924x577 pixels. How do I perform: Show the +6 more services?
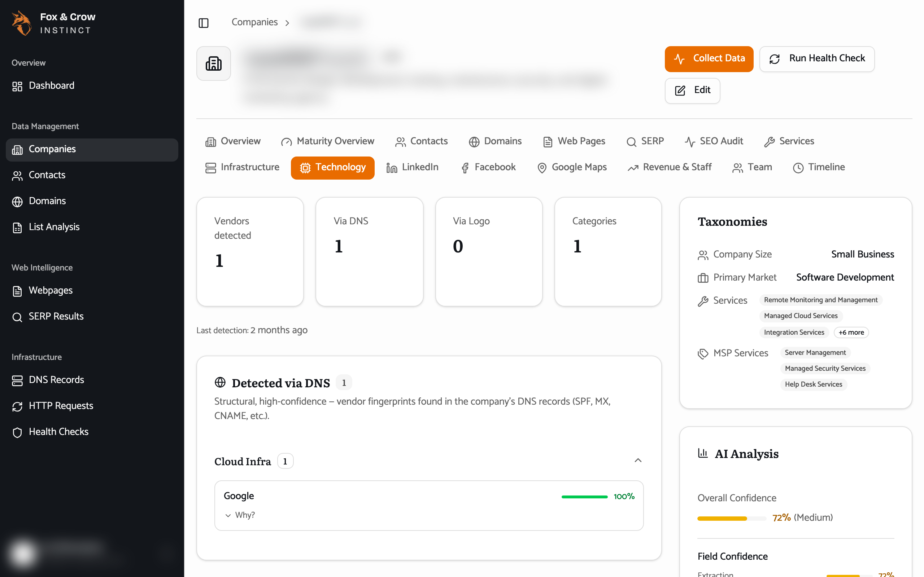(x=851, y=332)
